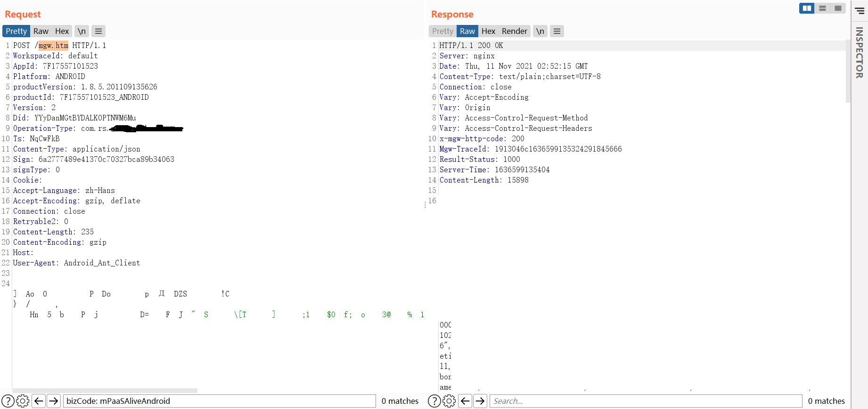Viewport: 868px width, 409px height.
Task: Switch Request view to Raw tab
Action: click(x=41, y=31)
